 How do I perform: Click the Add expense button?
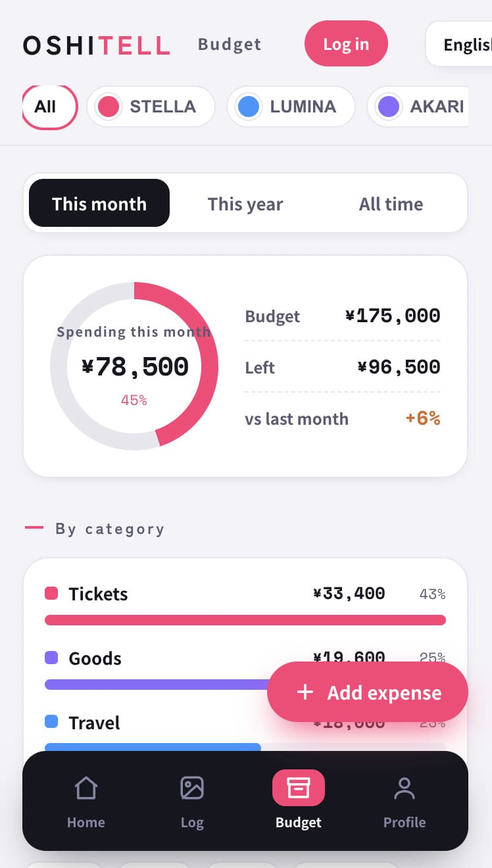tap(368, 692)
